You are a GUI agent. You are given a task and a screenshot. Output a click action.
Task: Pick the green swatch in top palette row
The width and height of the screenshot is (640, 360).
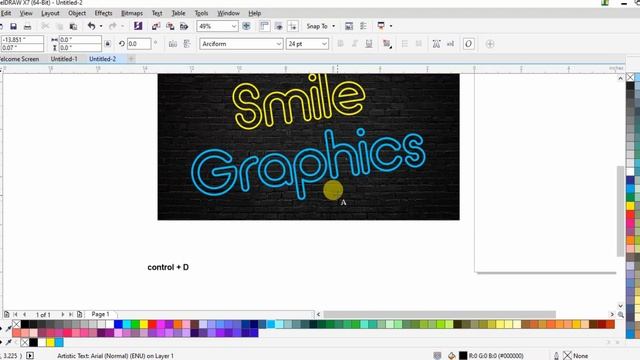(x=135, y=324)
